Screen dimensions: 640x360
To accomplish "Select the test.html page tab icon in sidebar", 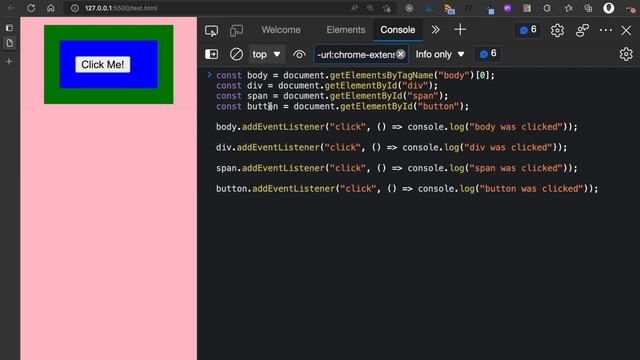I will [x=10, y=43].
